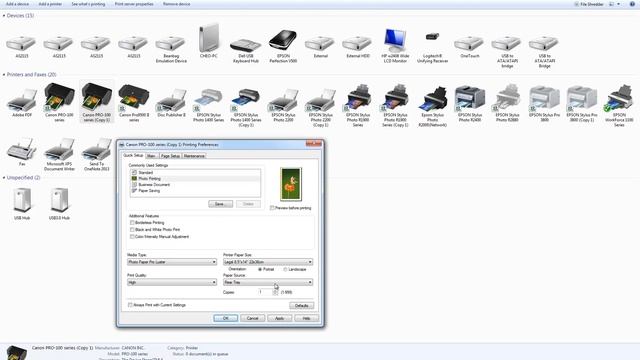Click the Apply button
The height and width of the screenshot is (360, 640).
click(280, 318)
